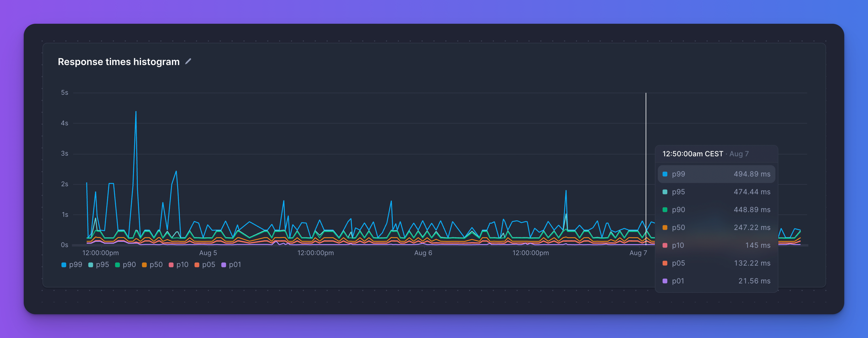Select p90 448.89 ms tooltip row

point(716,210)
